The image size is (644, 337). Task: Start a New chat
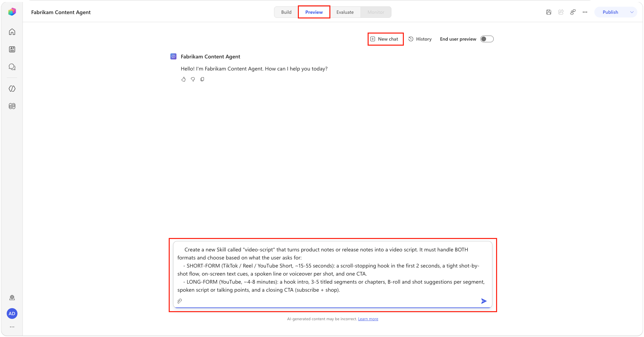pyautogui.click(x=385, y=39)
